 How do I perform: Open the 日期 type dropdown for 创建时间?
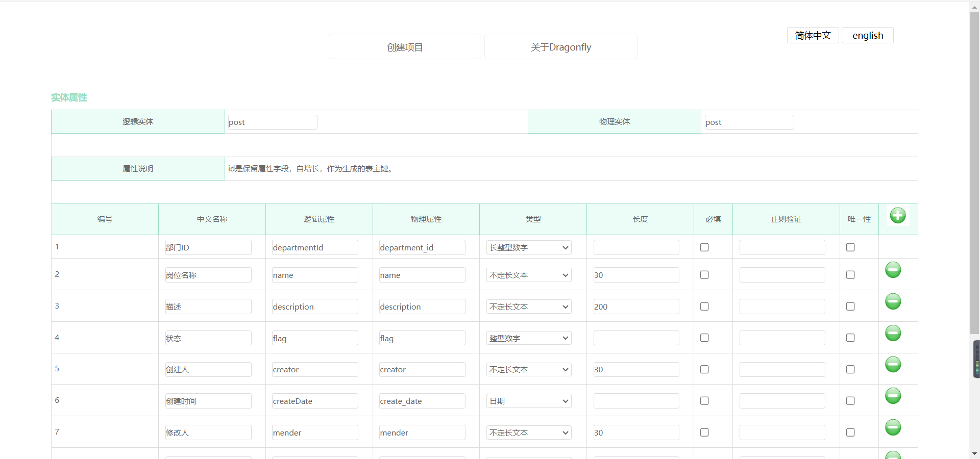(x=529, y=401)
